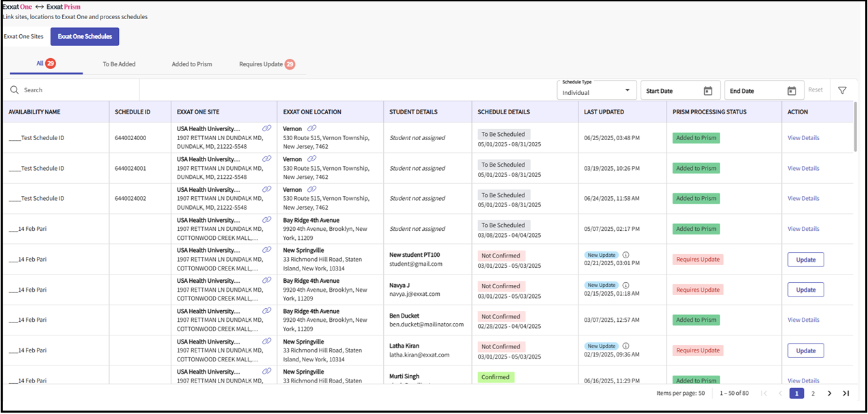Open the Start Date calendar picker
The height and width of the screenshot is (414, 868).
point(708,91)
